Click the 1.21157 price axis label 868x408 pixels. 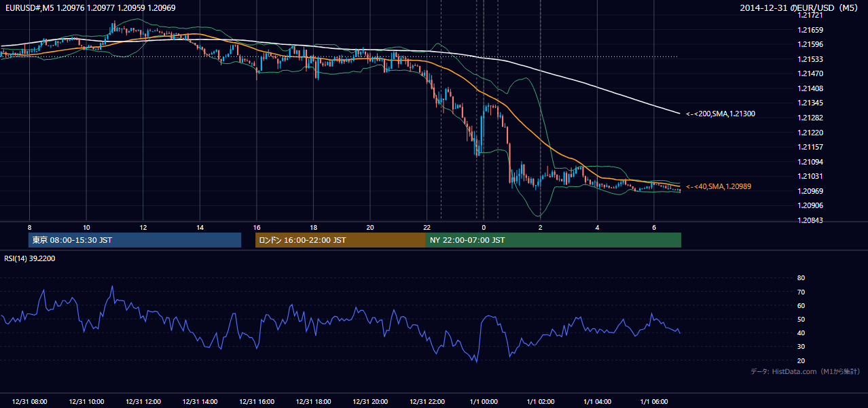pos(810,147)
